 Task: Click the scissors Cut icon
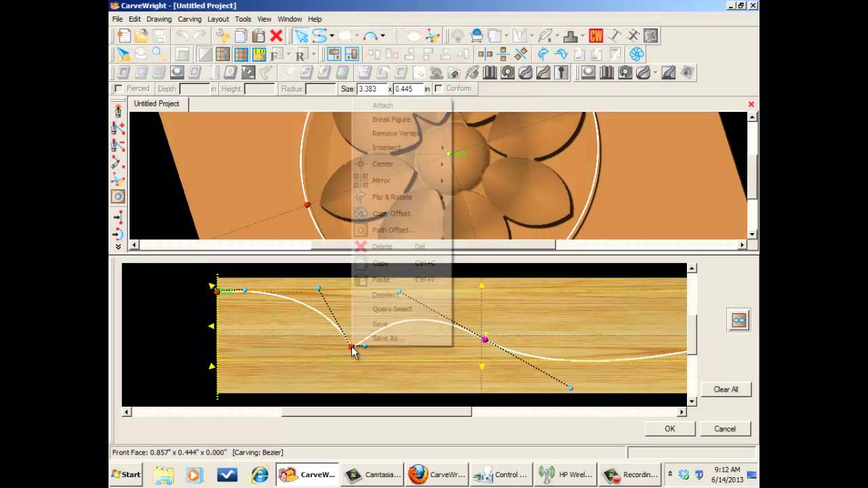point(223,36)
